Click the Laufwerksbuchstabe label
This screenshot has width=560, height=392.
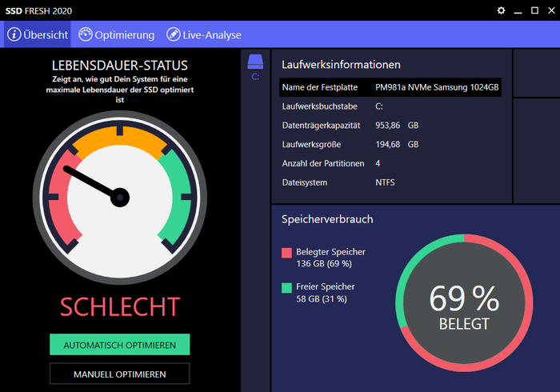tap(319, 106)
